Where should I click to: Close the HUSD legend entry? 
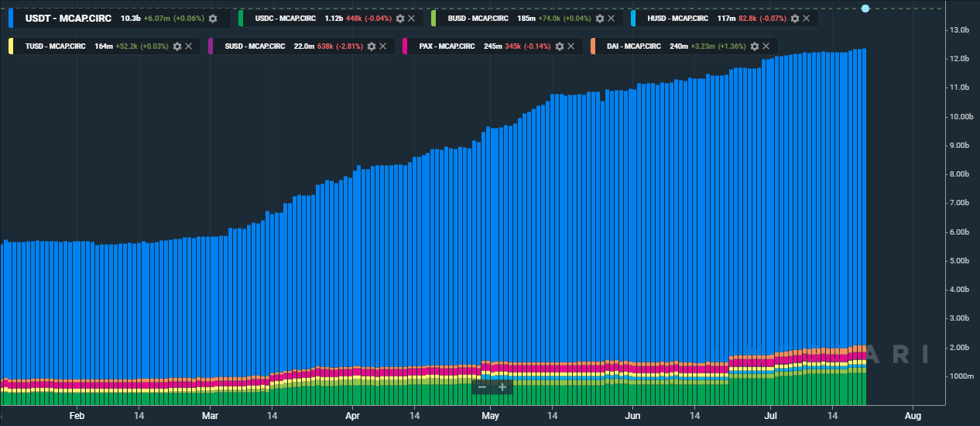point(806,18)
